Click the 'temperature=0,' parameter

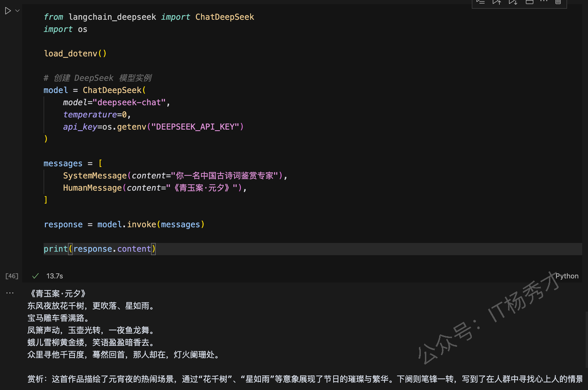click(97, 115)
